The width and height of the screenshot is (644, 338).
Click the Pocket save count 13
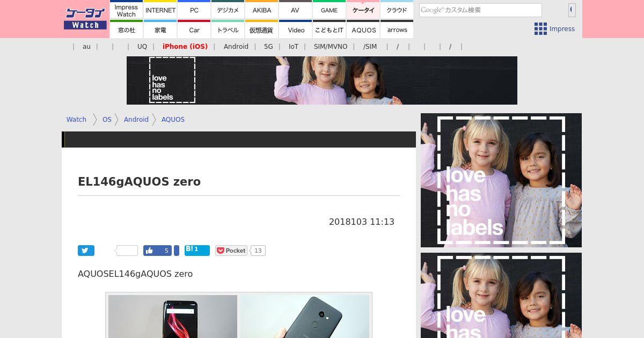[x=258, y=251]
